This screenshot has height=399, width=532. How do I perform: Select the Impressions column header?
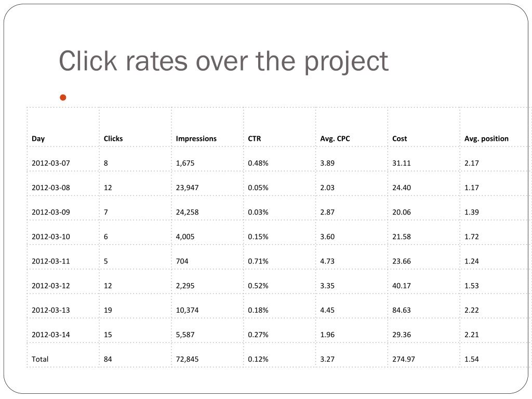coord(196,138)
